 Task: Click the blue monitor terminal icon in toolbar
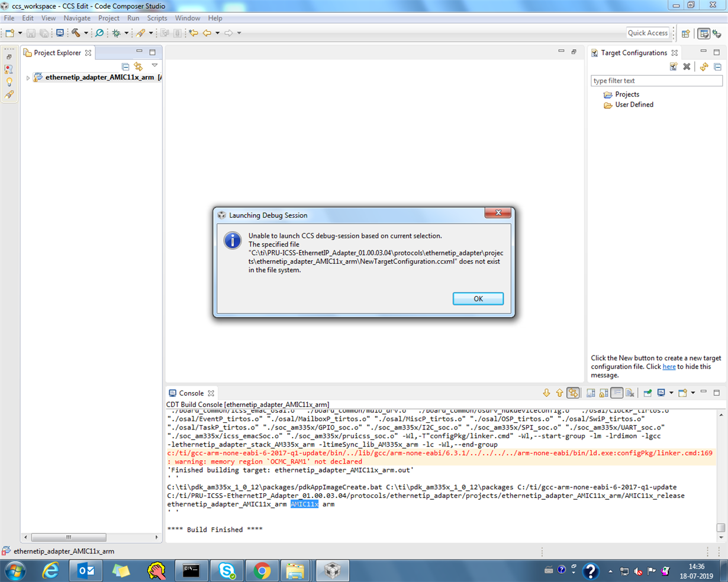(x=60, y=33)
